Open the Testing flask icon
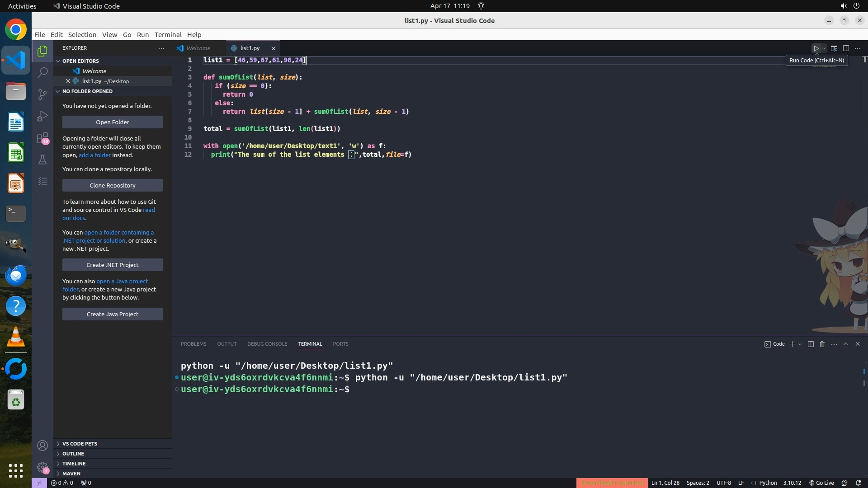The image size is (868, 488). click(42, 160)
